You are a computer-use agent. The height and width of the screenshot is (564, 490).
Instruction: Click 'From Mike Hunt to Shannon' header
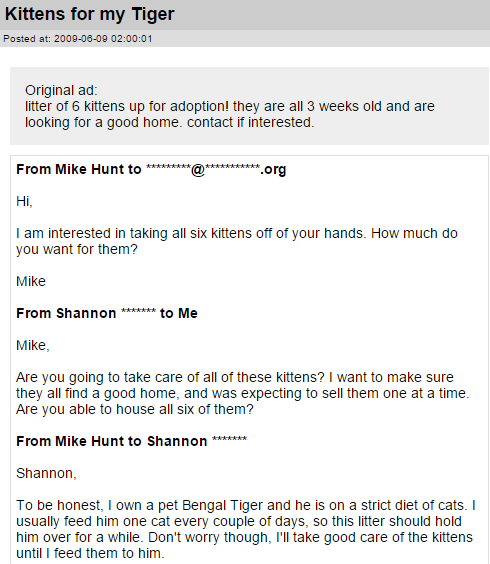(x=132, y=441)
